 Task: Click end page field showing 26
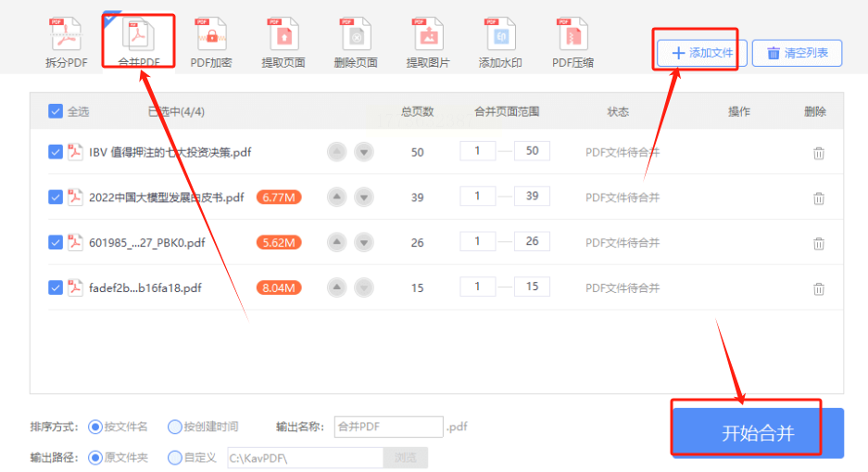[x=532, y=241]
